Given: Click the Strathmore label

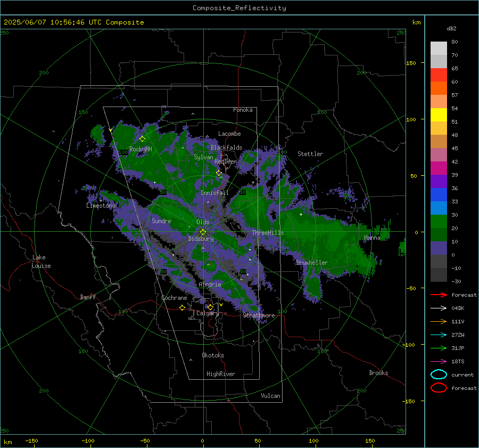Looking at the screenshot, I should (259, 315).
